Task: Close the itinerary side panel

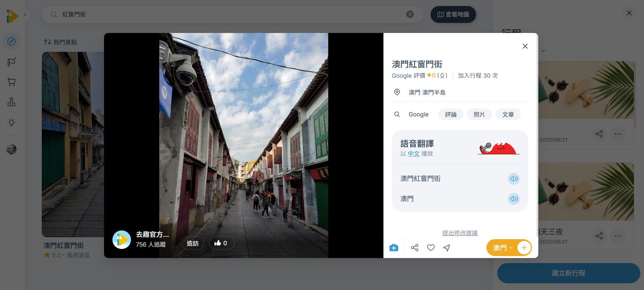Action: coord(629,13)
